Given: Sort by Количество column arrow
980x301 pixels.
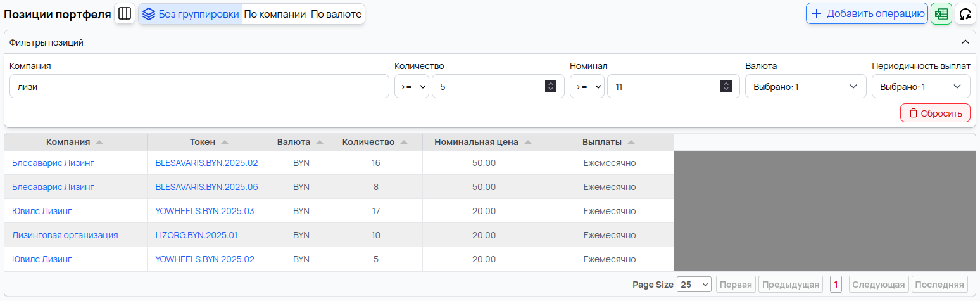Looking at the screenshot, I should (x=404, y=142).
